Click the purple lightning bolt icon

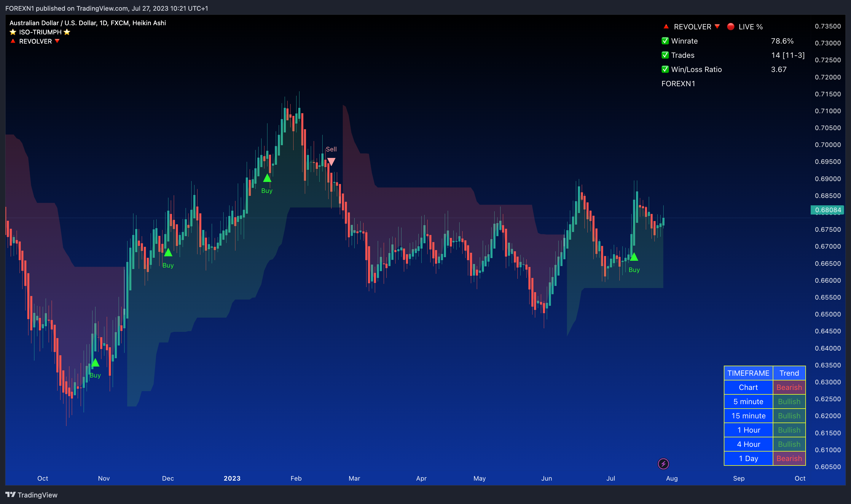(x=663, y=464)
